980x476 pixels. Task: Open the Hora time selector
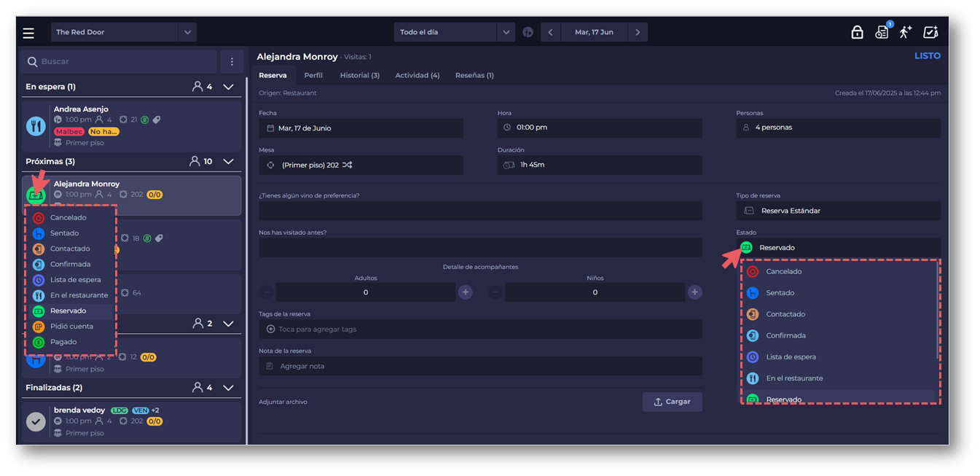pos(600,128)
